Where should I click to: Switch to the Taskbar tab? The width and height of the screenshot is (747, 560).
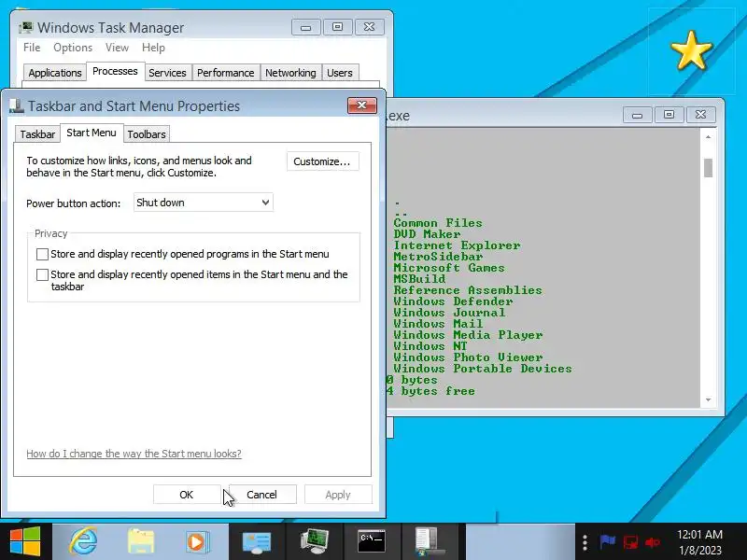pos(37,134)
